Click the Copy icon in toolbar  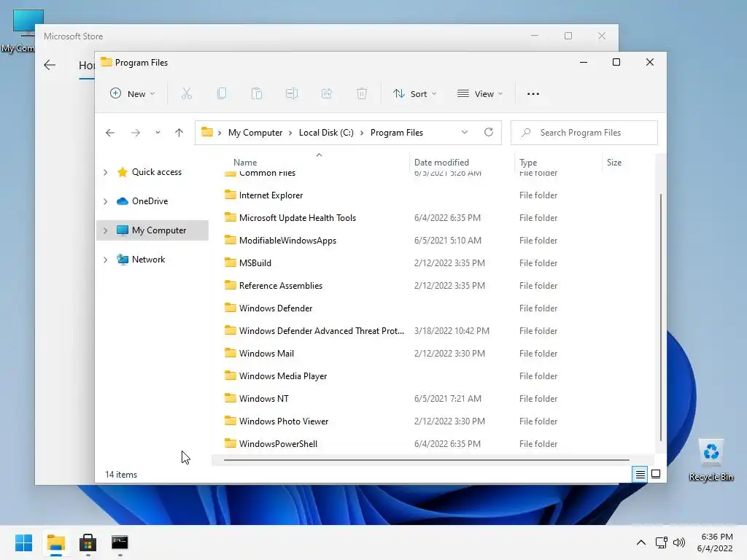pyautogui.click(x=222, y=94)
